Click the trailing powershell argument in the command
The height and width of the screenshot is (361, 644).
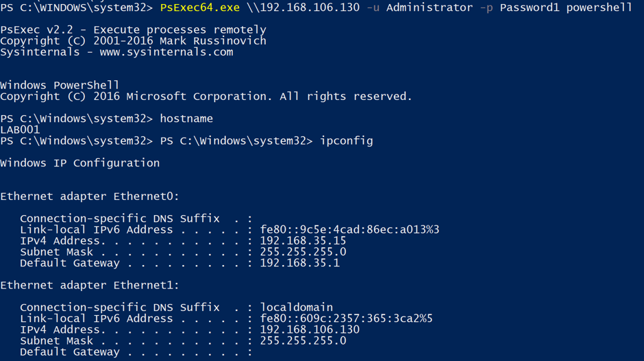click(x=599, y=8)
